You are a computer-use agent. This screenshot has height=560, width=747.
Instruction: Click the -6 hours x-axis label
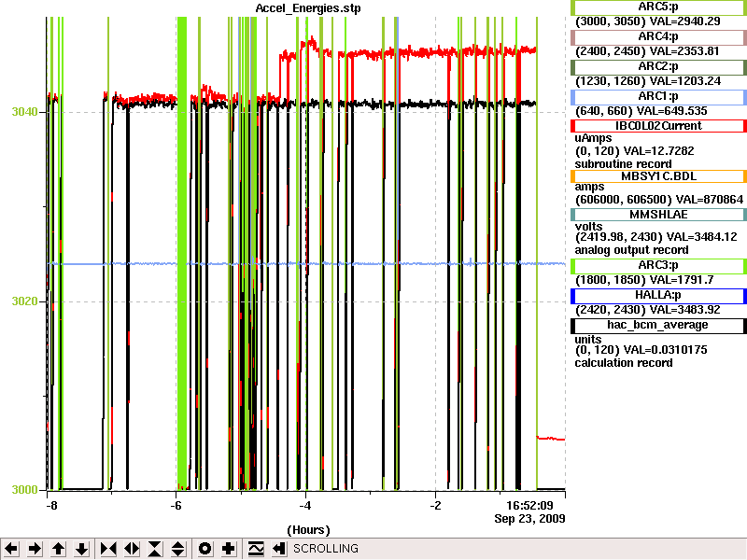pyautogui.click(x=176, y=506)
